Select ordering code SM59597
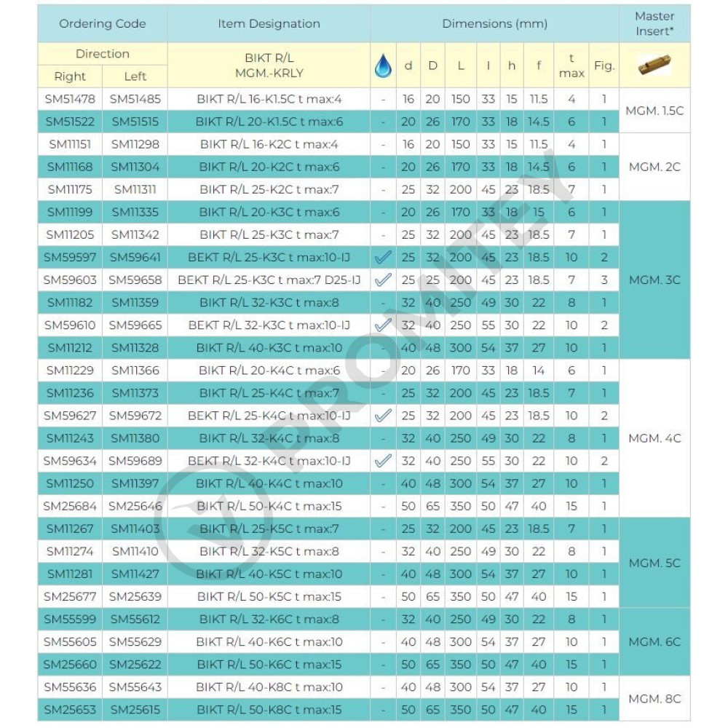This screenshot has height=728, width=728. pos(70,257)
